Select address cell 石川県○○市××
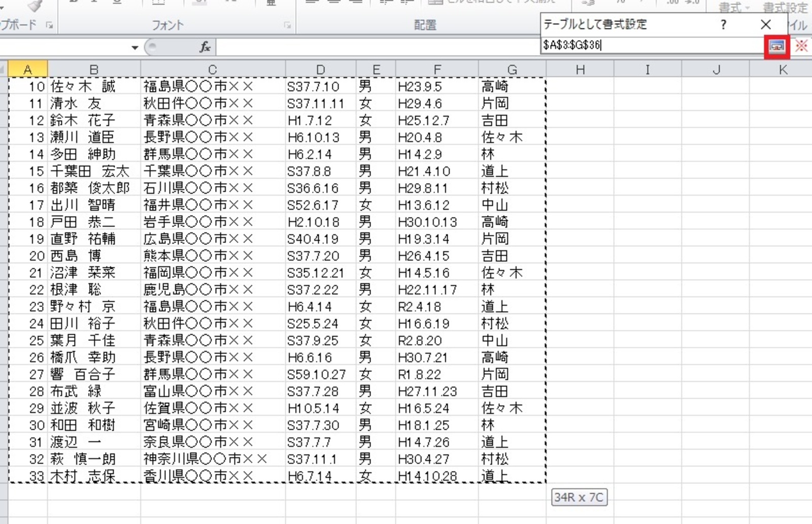The image size is (812, 524). click(213, 188)
